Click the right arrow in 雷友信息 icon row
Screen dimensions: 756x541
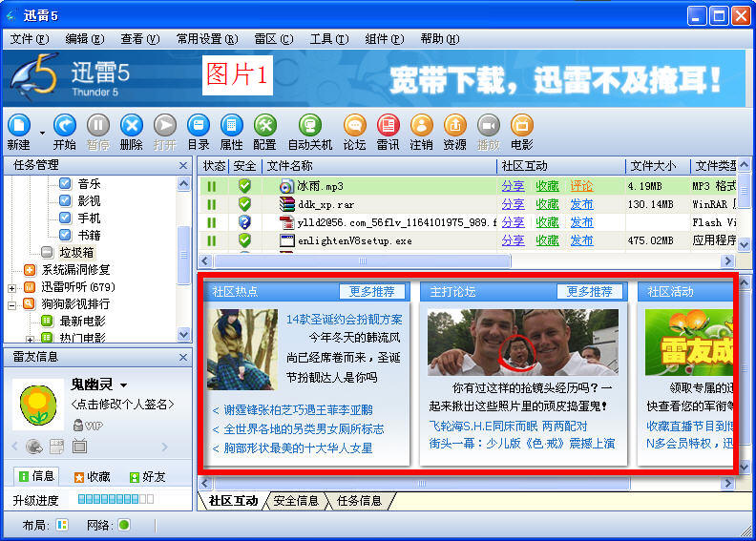165,447
